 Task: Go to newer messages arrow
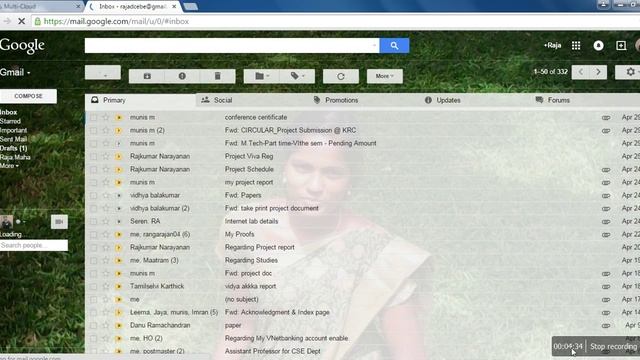coord(580,72)
